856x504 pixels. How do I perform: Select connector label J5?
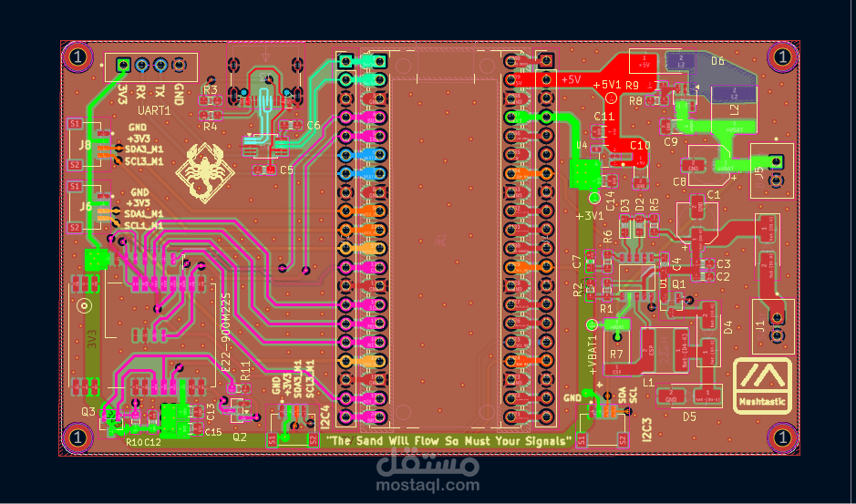758,174
